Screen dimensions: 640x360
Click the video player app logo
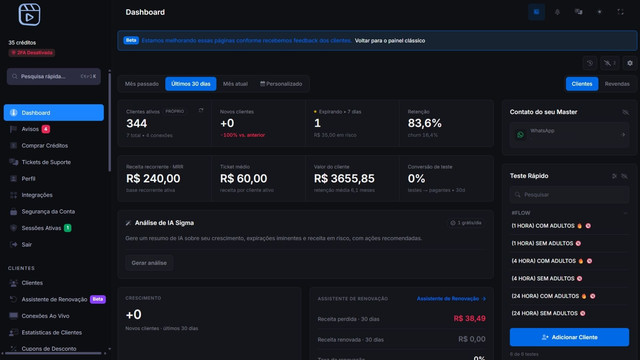[x=29, y=15]
